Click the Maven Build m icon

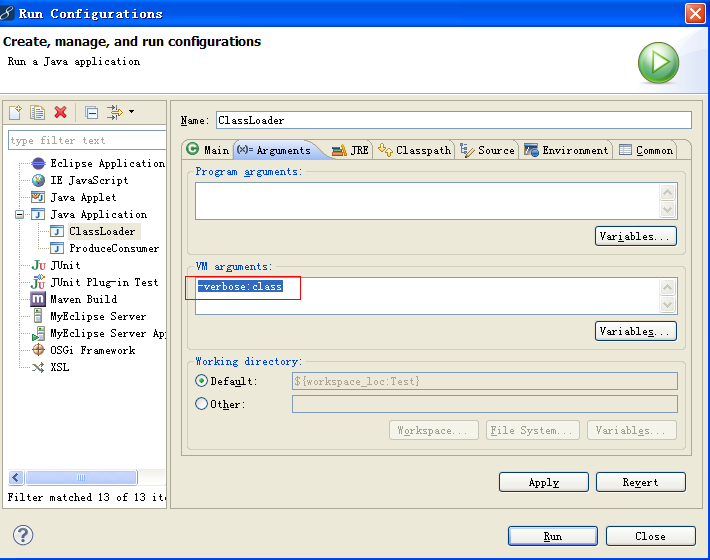[38, 299]
